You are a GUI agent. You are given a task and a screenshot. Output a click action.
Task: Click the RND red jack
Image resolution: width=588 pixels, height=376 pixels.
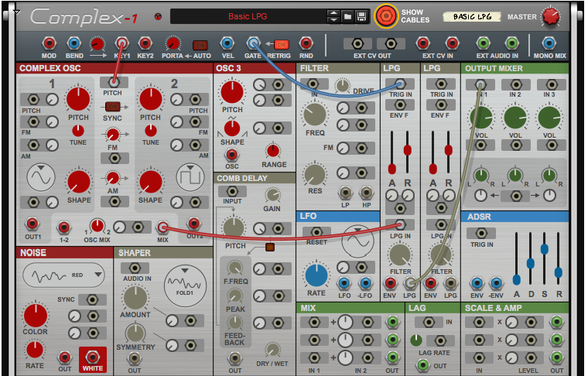click(x=306, y=43)
